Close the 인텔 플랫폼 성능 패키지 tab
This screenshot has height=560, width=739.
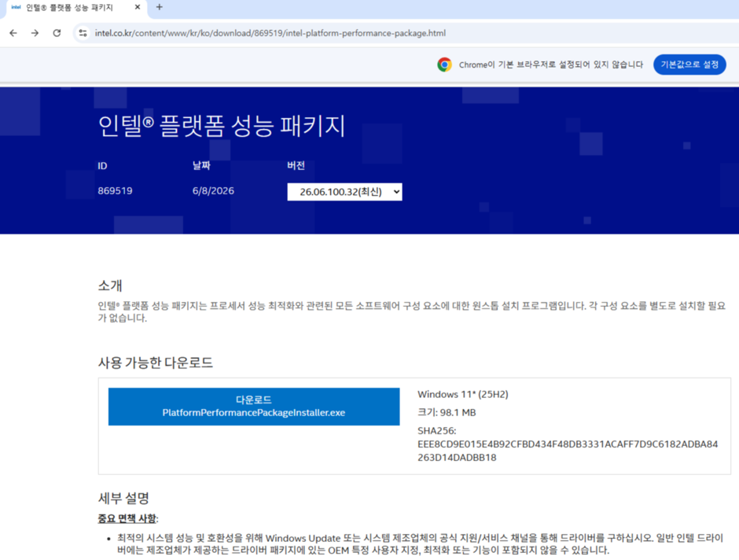[137, 7]
